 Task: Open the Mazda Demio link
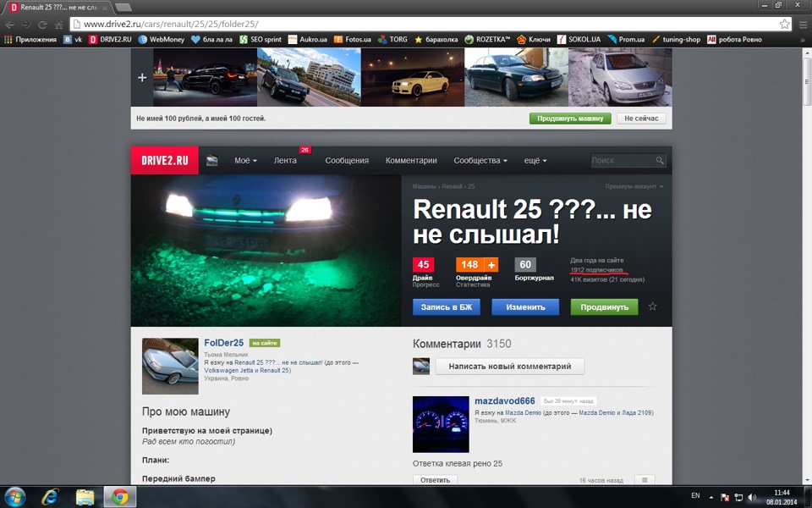coord(523,413)
